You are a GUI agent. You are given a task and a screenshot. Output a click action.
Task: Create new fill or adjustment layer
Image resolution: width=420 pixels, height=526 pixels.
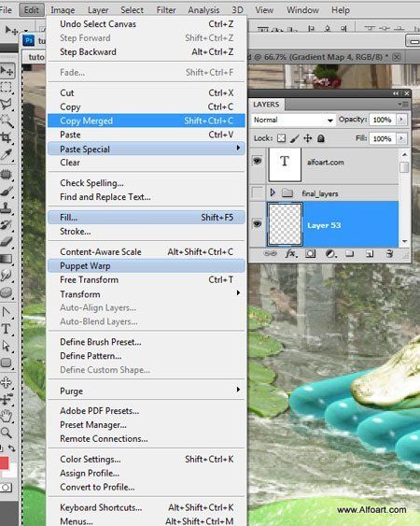[x=331, y=254]
